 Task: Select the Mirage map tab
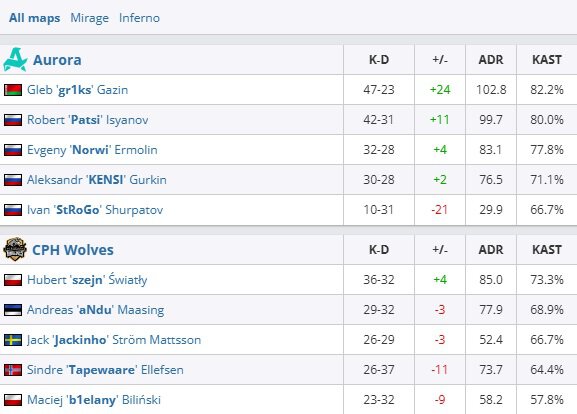89,18
